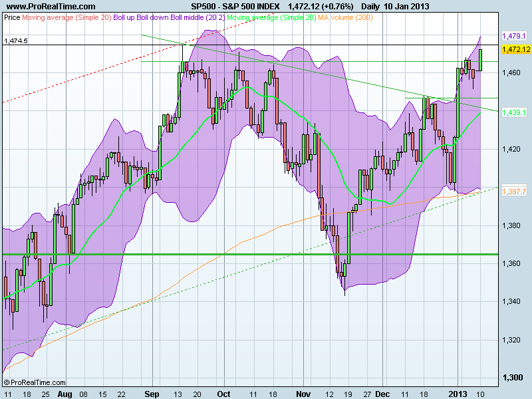532x399 pixels.
Task: Click the yellow 1,472.12 current price tag
Action: point(516,49)
